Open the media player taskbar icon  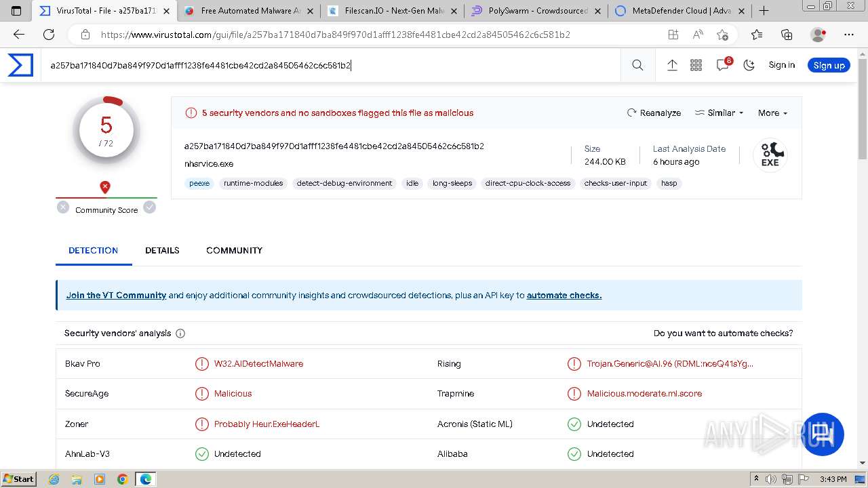(100, 479)
